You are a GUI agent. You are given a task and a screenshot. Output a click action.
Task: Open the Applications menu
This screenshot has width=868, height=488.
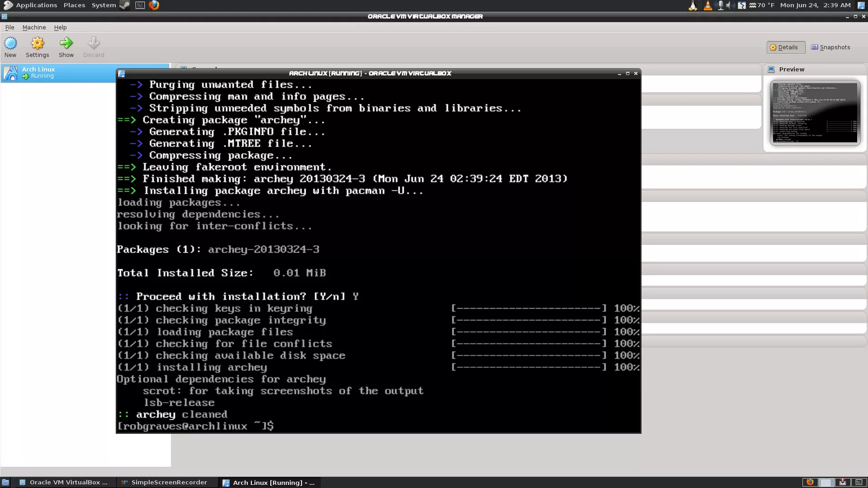[36, 5]
